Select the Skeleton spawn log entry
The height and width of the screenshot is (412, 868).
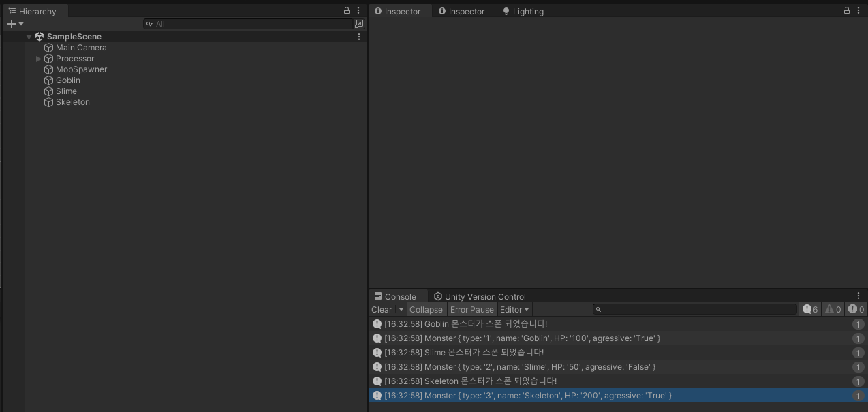click(x=477, y=381)
